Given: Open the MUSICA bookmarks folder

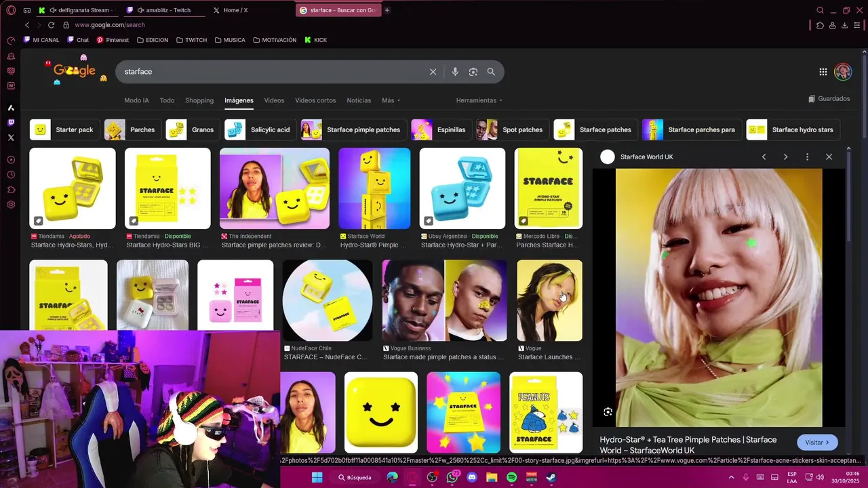Looking at the screenshot, I should click(x=230, y=40).
